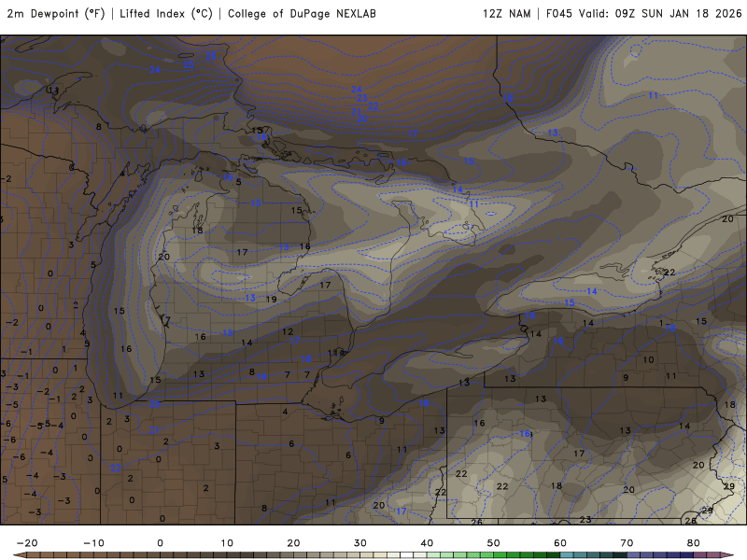Click the black "19" dewpoint value on the map
Image resolution: width=747 pixels, height=560 pixels.
point(271,299)
